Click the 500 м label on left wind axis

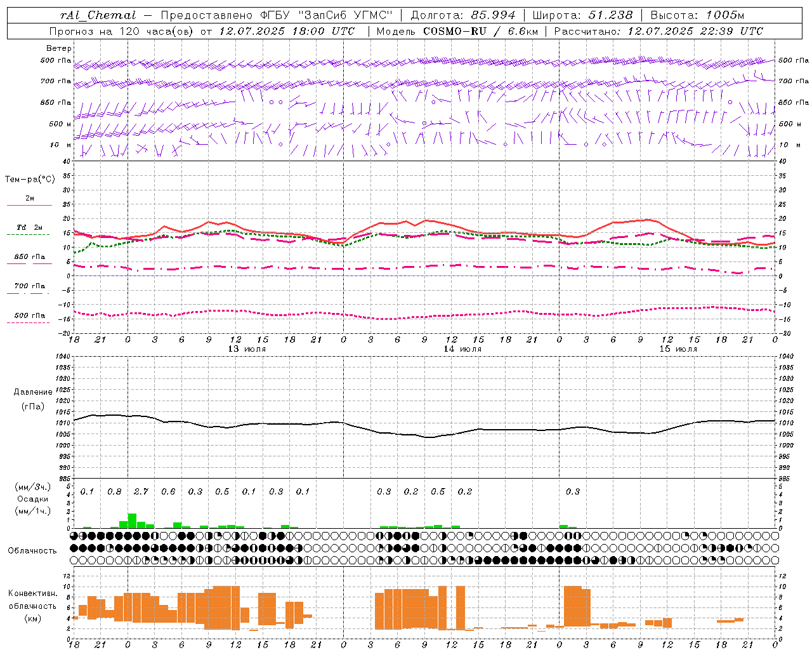[61, 124]
